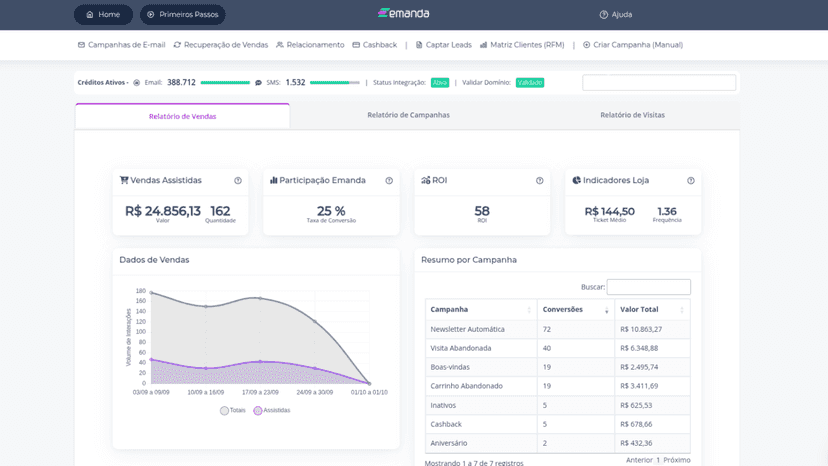Open Matriz Clientes (RFM) menu item
This screenshot has height=466, width=828.
tap(522, 45)
